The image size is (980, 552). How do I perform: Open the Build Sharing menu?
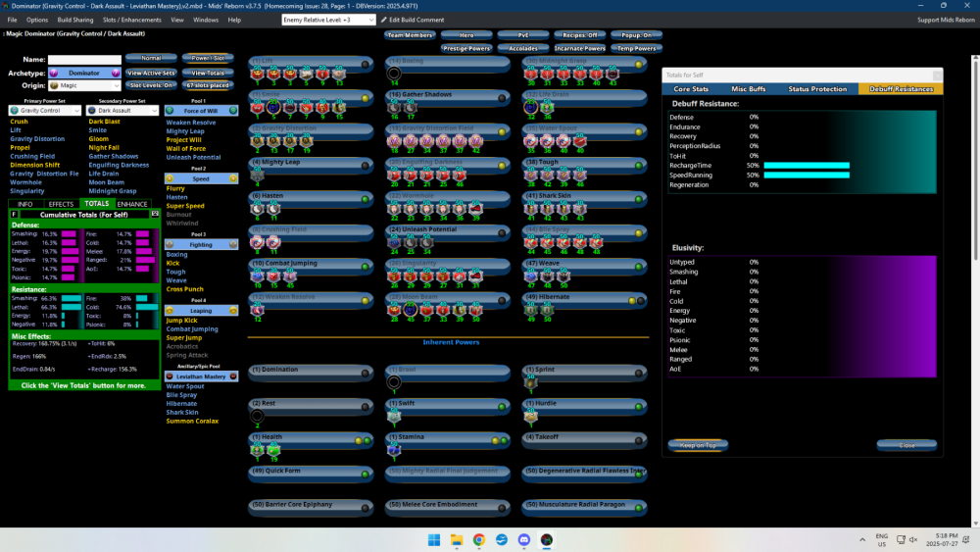tap(75, 20)
